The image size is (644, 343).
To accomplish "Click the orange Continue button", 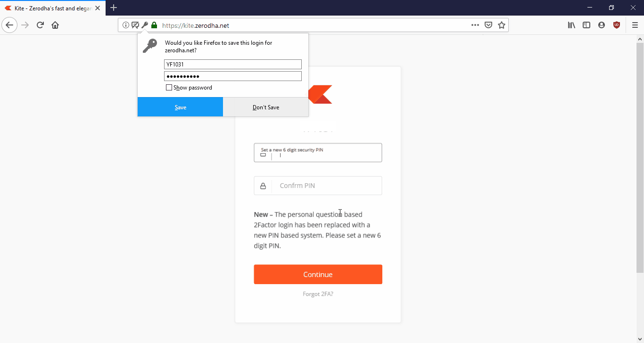I will [x=318, y=274].
